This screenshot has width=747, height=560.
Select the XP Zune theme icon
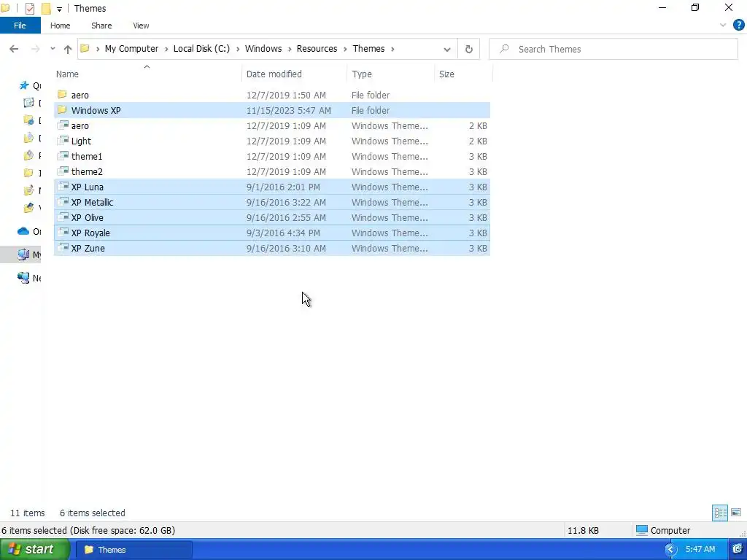click(63, 248)
